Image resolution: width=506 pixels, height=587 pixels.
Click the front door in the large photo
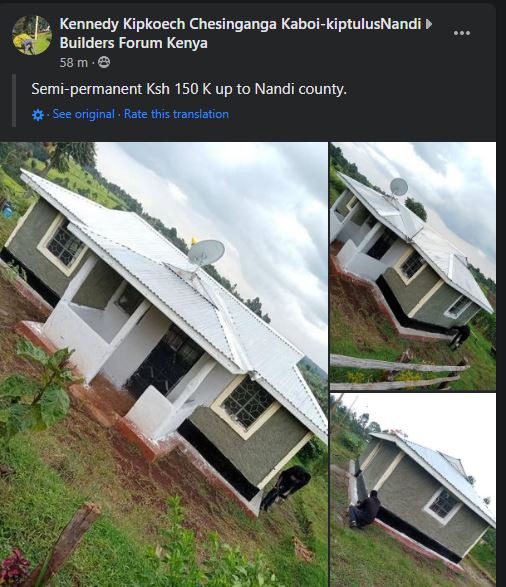pyautogui.click(x=165, y=363)
